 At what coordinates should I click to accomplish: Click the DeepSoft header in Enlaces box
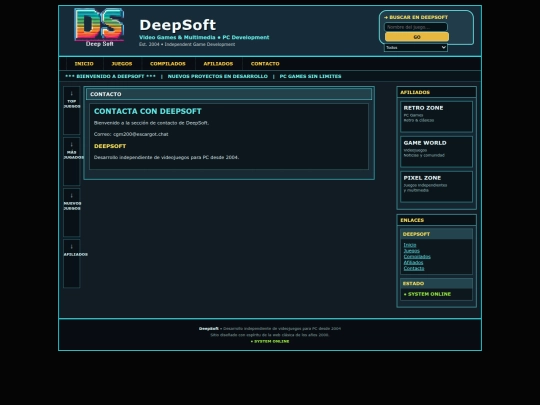[436, 234]
